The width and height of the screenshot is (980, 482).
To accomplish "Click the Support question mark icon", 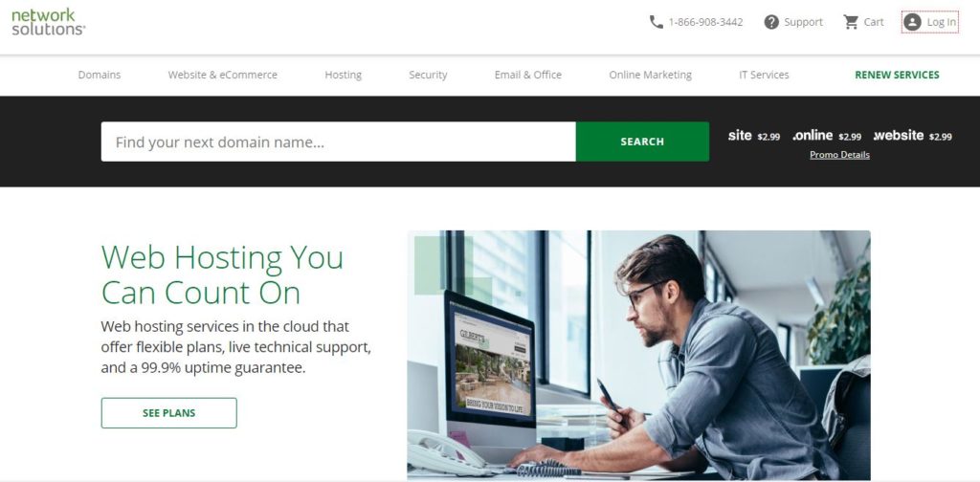I will click(771, 22).
